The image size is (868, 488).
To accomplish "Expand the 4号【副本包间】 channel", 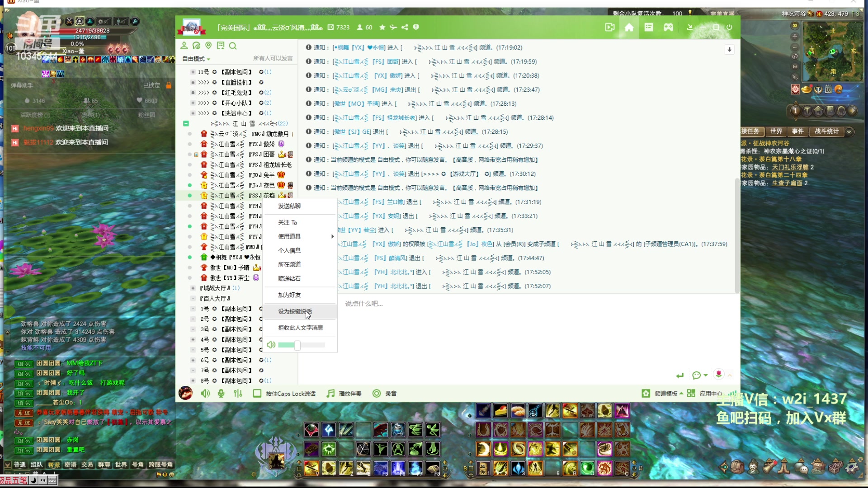I will pos(193,340).
